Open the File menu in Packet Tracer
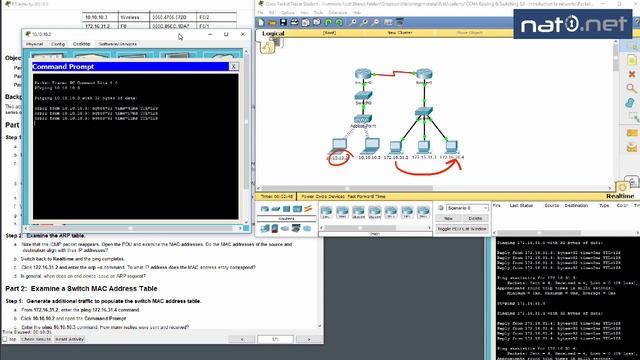 [260, 13]
